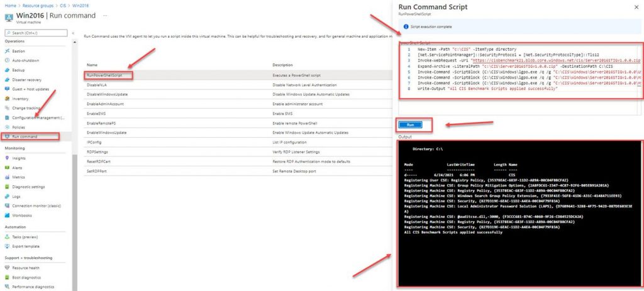Click 'Restore RDP Authentication mode to defaults' description

[x=311, y=162]
